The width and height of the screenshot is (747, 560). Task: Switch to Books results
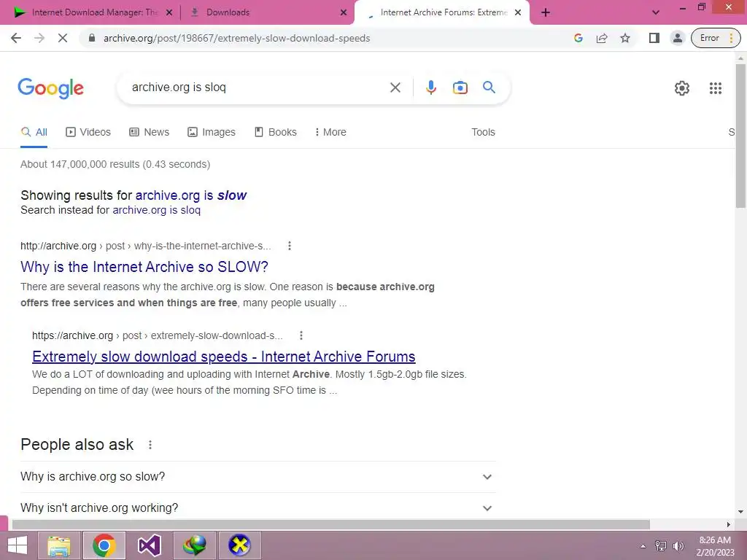[x=276, y=133]
